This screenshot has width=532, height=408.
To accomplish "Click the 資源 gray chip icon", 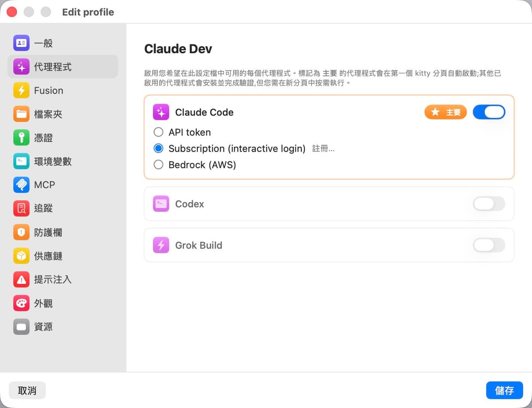I will (x=21, y=327).
